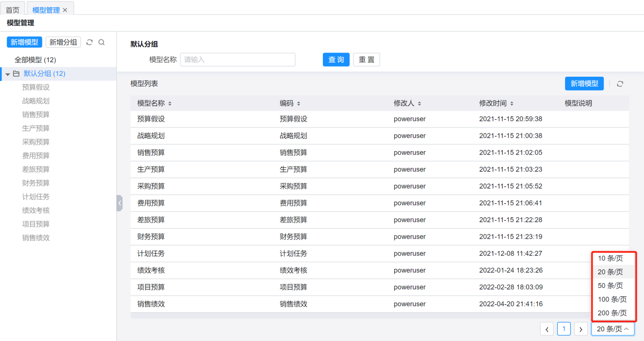
Task: Focus the 模型名称 input field
Action: (237, 60)
